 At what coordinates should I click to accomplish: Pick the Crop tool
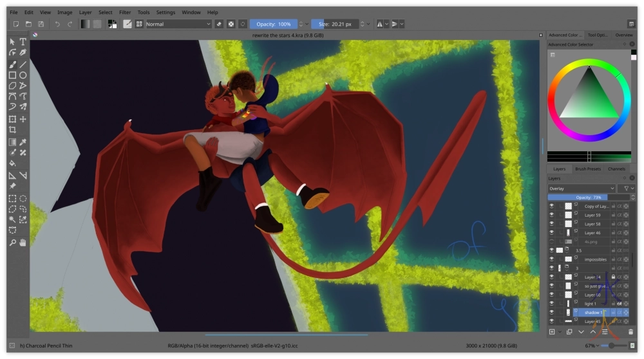coord(12,130)
